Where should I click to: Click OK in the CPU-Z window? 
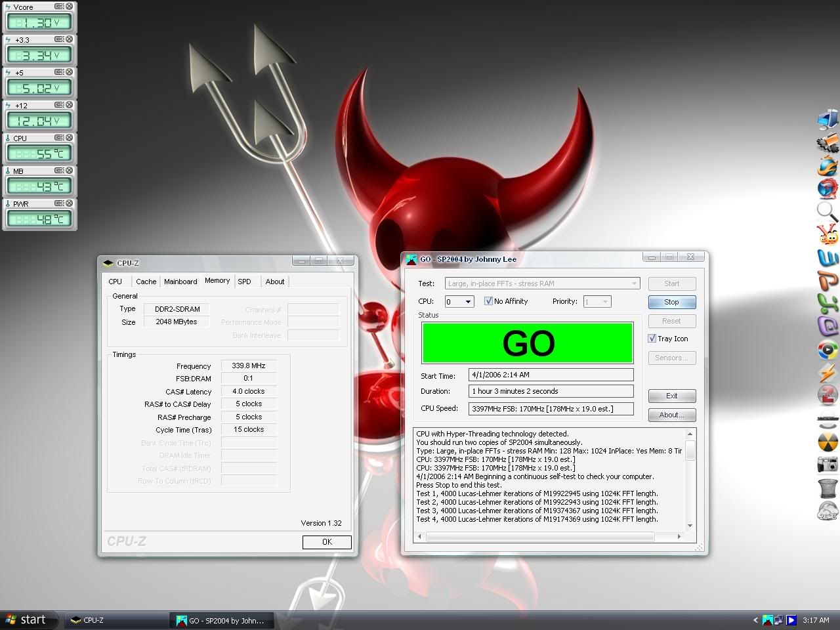(327, 542)
